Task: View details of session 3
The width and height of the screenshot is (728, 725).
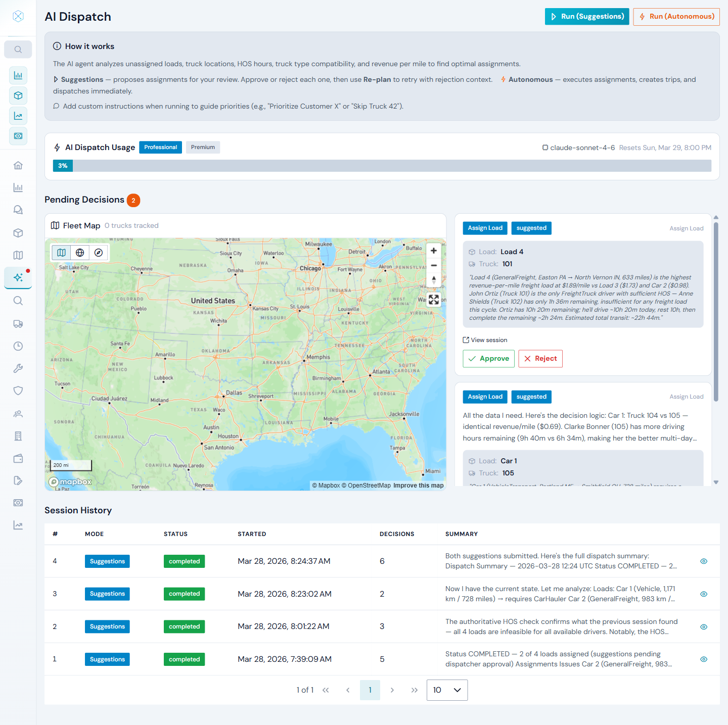Action: (x=704, y=594)
